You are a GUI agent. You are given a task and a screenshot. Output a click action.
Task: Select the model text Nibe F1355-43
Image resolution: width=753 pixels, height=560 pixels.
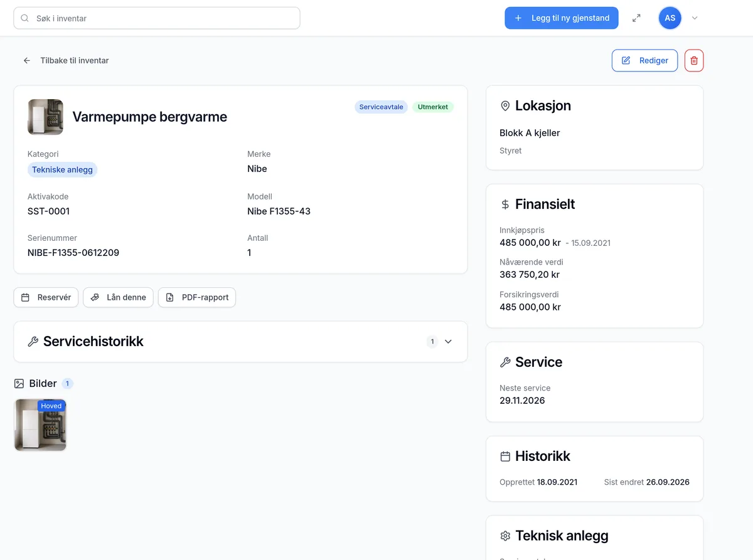click(279, 211)
